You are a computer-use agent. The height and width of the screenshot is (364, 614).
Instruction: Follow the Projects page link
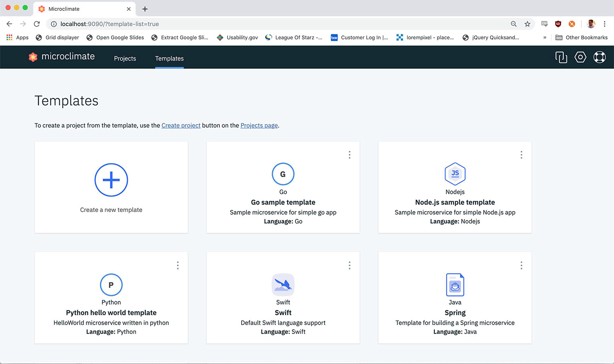pyautogui.click(x=259, y=125)
